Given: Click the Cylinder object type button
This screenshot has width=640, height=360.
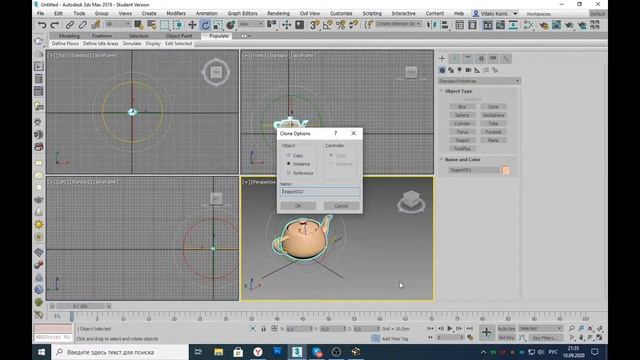Looking at the screenshot, I should 462,123.
